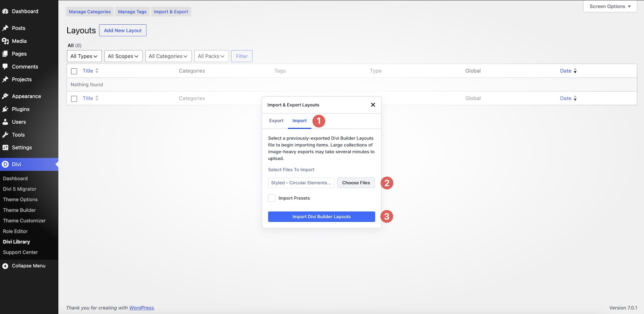Follow the WordPress footer link

point(141,308)
